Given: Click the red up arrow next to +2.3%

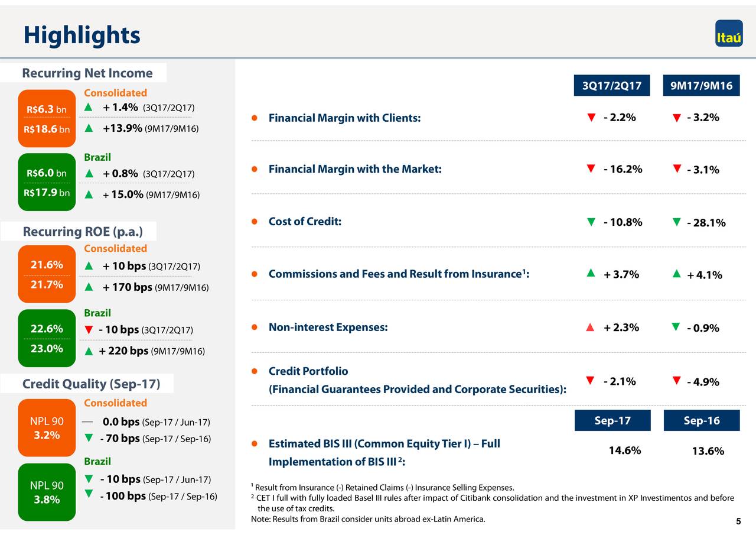Looking at the screenshot, I should (589, 328).
